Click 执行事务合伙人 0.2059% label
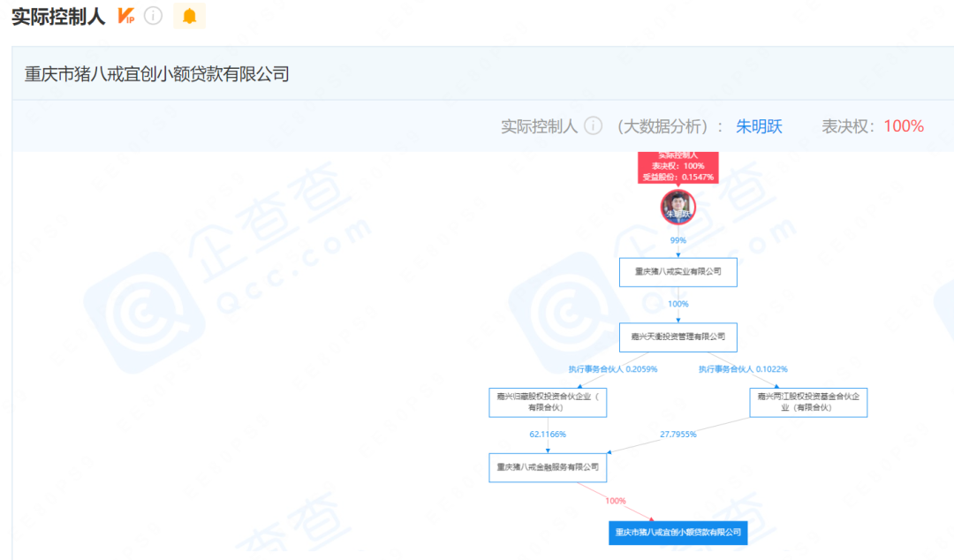The height and width of the screenshot is (560, 954). tap(612, 369)
